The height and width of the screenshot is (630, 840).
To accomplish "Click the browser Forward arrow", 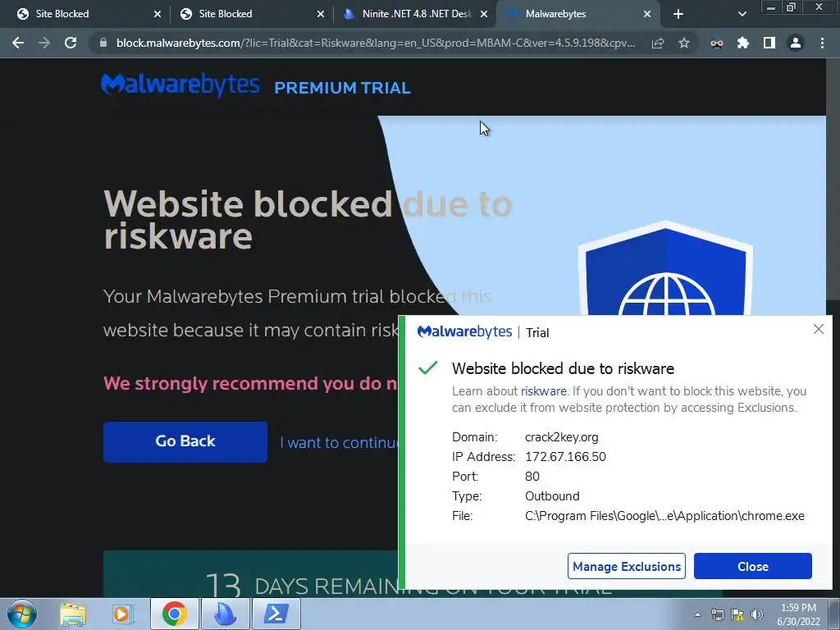I will 44,43.
